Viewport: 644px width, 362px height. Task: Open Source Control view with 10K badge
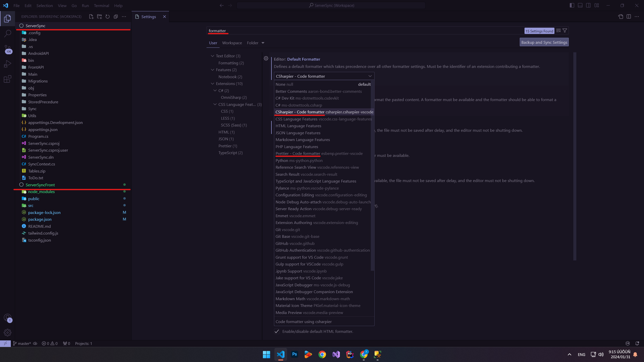coord(8,49)
